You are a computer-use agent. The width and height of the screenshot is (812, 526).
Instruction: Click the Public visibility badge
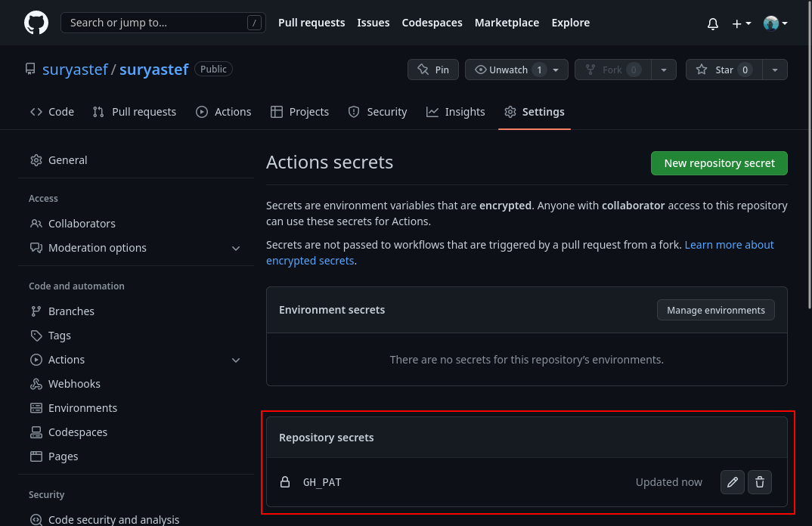213,69
